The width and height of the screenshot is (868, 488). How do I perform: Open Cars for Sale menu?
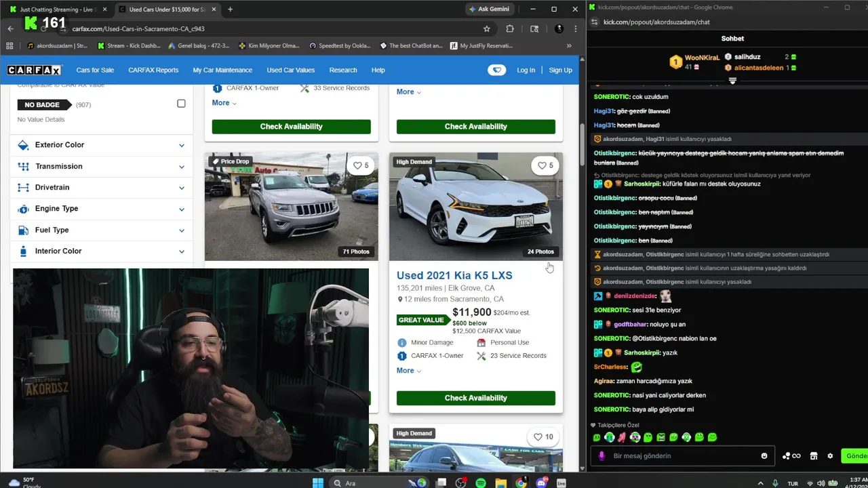[95, 70]
